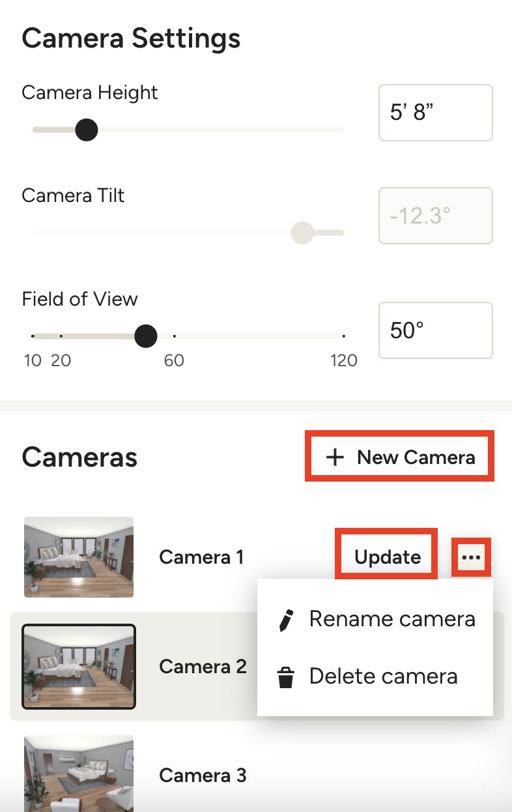Open Camera 3's preview thumbnail
The width and height of the screenshot is (512, 812).
(78, 774)
